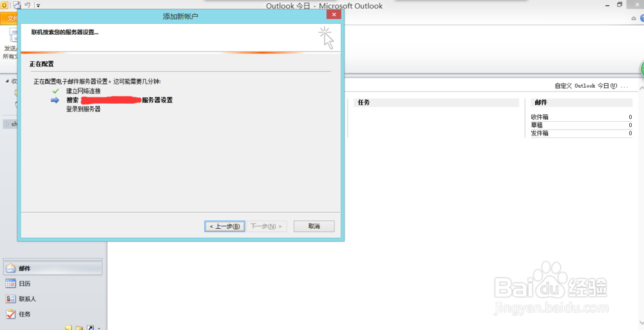The height and width of the screenshot is (330, 644).
Task: Click the blue Help icon at ribbon right
Action: (641, 18)
